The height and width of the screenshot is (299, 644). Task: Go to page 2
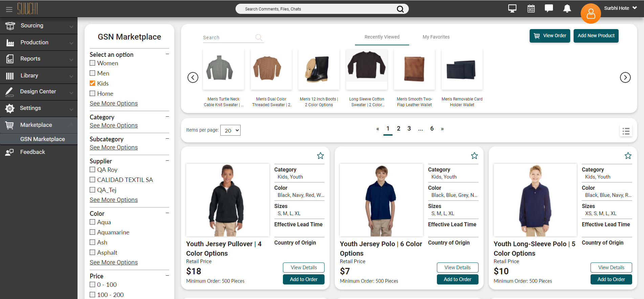point(399,129)
